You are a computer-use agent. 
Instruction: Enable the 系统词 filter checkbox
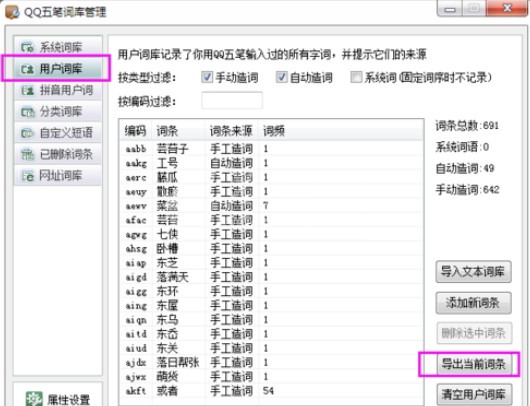tap(356, 77)
